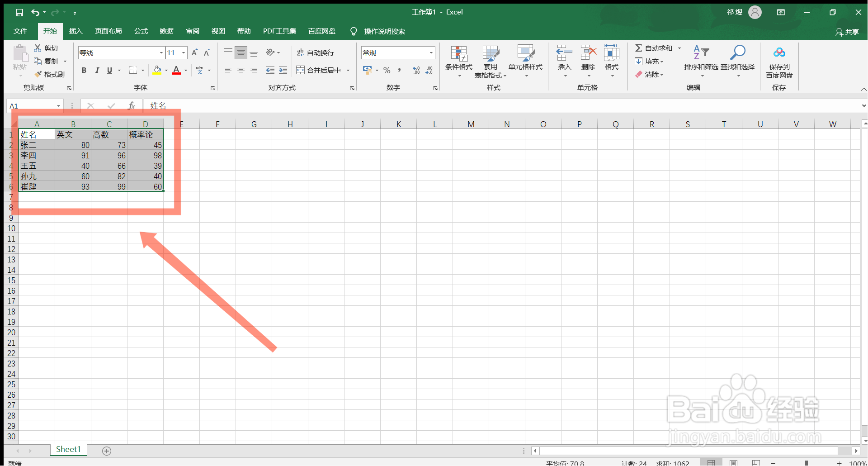Viewport: 868px width, 466px height.
Task: Decrease font size with the small A icon
Action: (207, 52)
